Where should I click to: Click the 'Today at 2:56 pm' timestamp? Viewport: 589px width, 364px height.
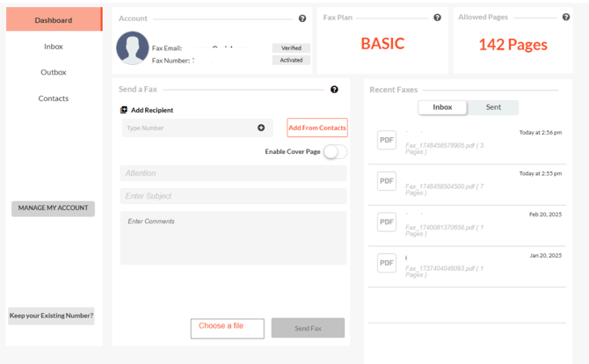(x=540, y=133)
